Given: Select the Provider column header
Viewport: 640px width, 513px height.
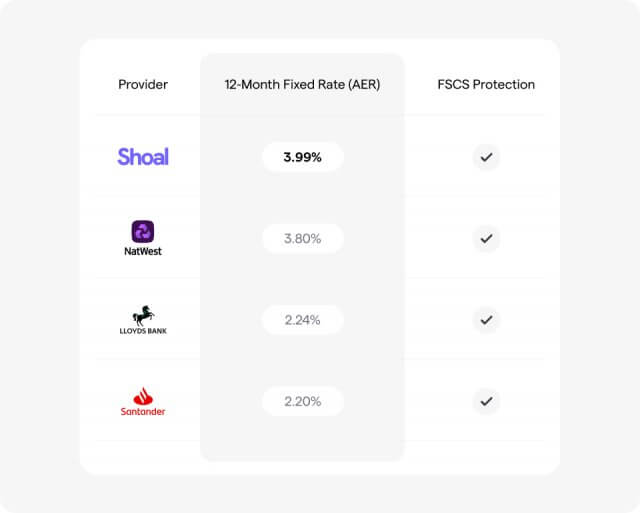Looking at the screenshot, I should point(143,84).
